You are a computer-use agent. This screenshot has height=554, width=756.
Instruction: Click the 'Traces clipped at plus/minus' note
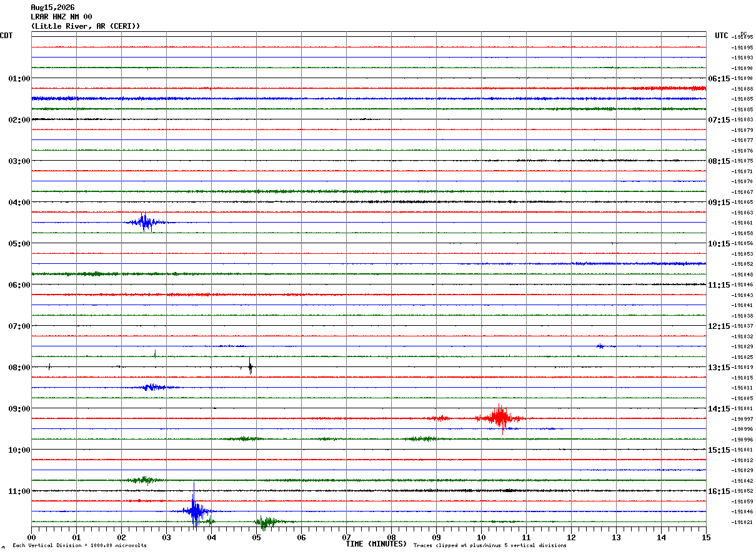[x=490, y=545]
